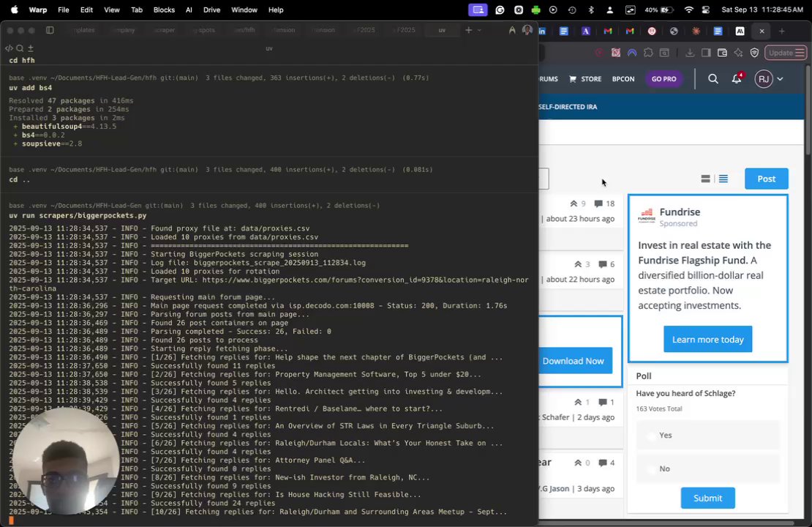Image resolution: width=812 pixels, height=527 pixels.
Task: Expand the Warp new-tab dropdown chevron
Action: point(480,30)
